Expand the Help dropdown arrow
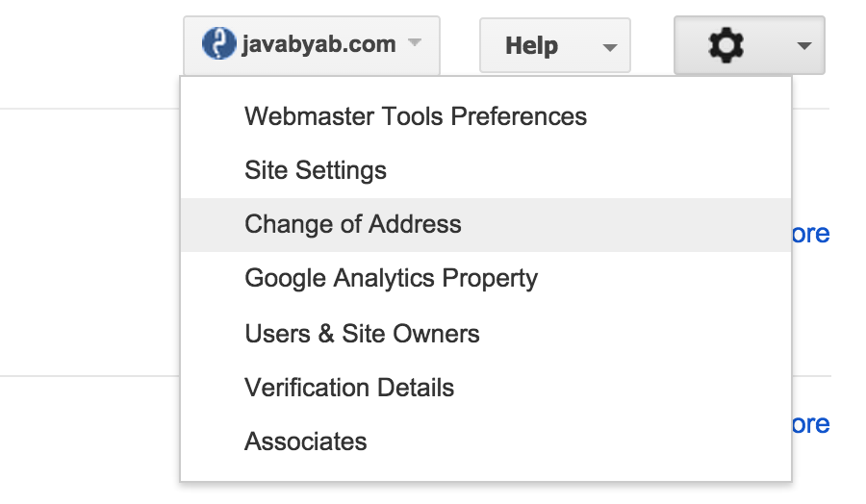This screenshot has height=504, width=866. click(x=610, y=47)
